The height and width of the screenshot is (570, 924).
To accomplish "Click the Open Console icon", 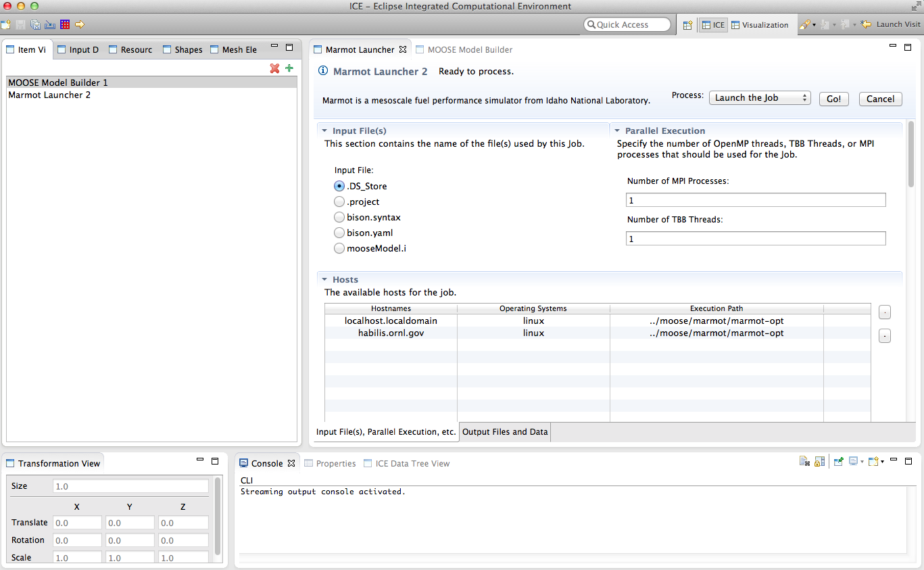I will pyautogui.click(x=873, y=462).
